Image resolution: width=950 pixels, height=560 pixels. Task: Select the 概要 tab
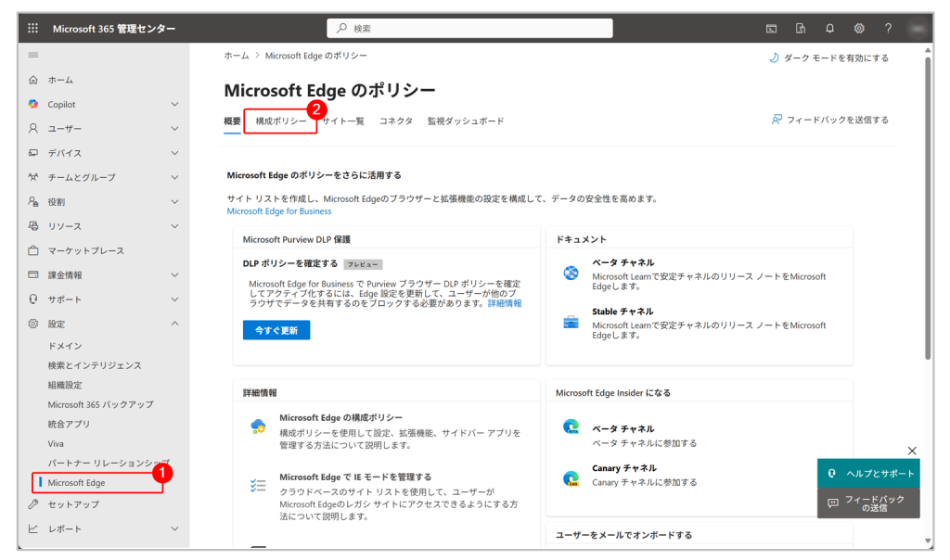[x=232, y=121]
